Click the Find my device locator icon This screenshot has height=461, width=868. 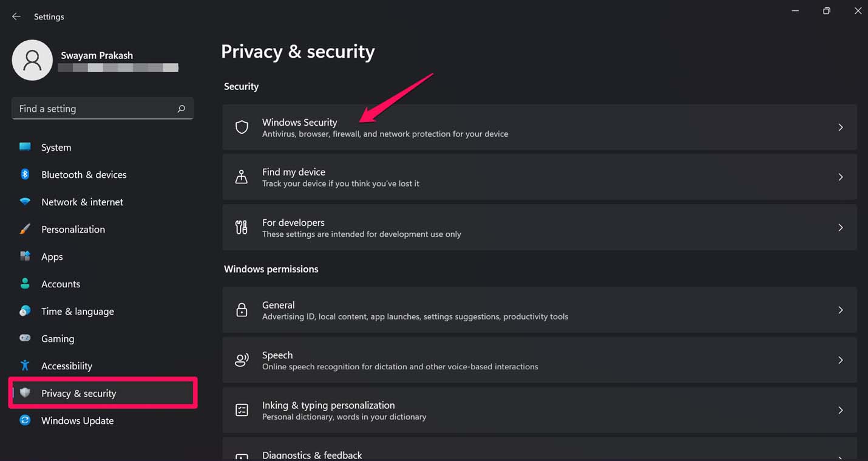point(242,177)
